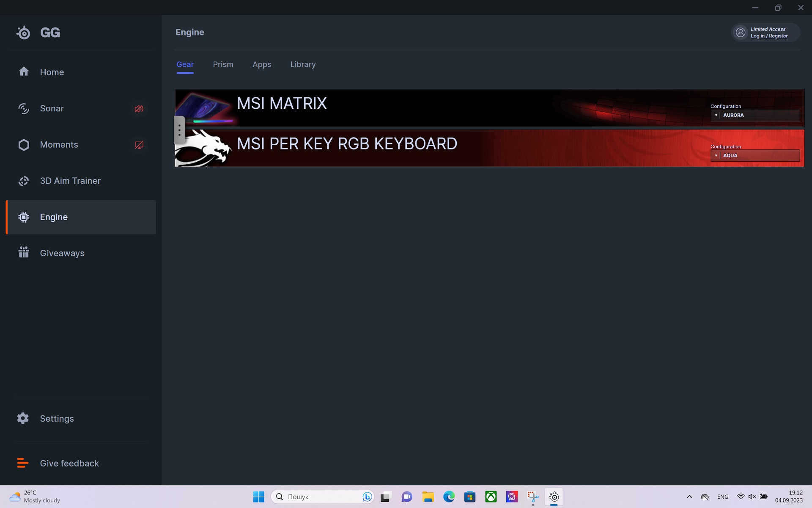Select the Engine section label
Image resolution: width=812 pixels, height=508 pixels.
(54, 217)
